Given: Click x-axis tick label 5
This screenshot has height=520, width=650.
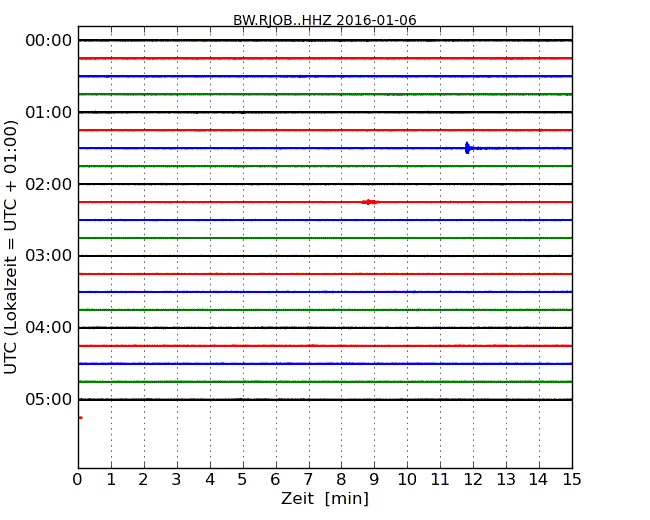Looking at the screenshot, I should pos(243,480).
